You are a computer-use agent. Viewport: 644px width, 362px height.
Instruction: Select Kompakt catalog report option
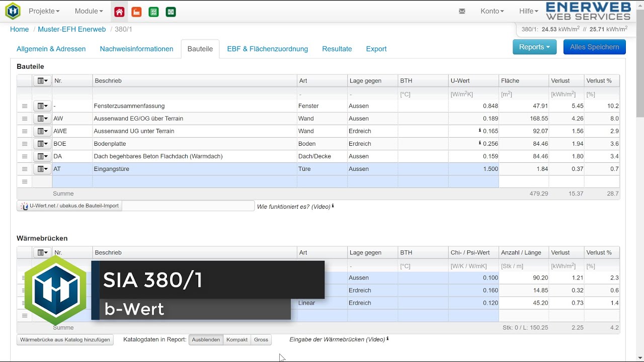[x=237, y=340]
